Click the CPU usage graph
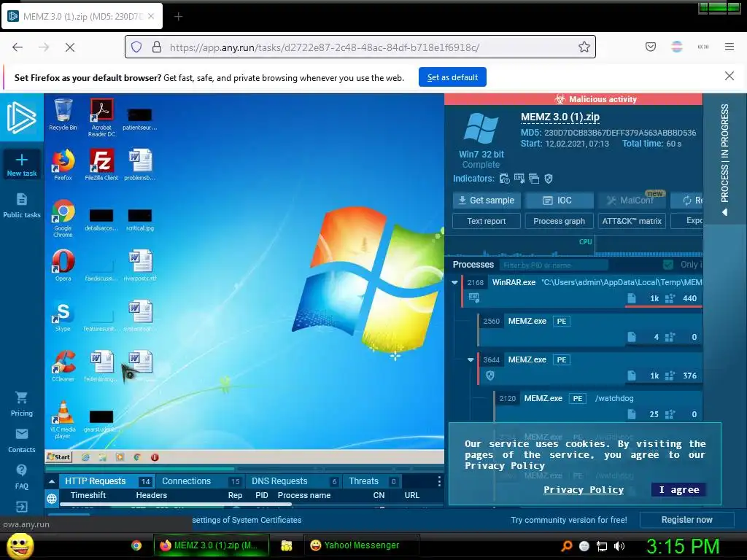Screen dimensions: 747x560 pyautogui.click(x=573, y=246)
